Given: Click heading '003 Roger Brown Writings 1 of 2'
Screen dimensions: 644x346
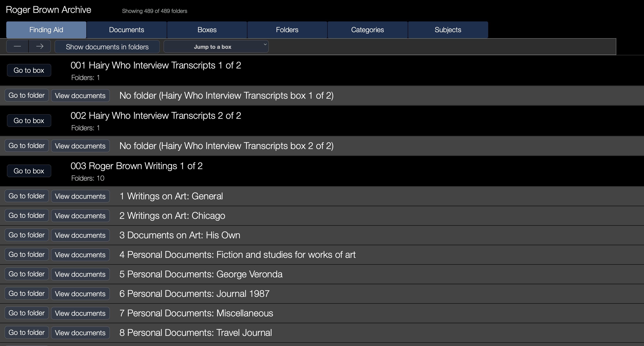Looking at the screenshot, I should [x=136, y=166].
